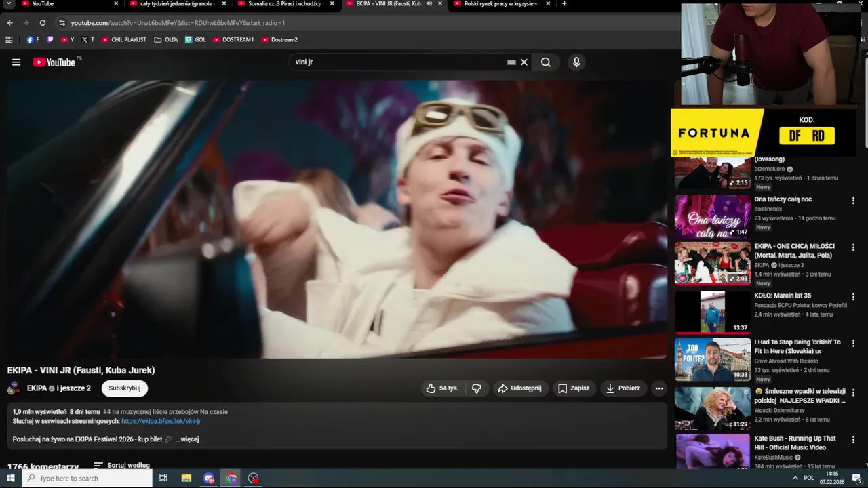Open the X 'T' bookmark
Viewport: 868px width, 488px height.
87,40
